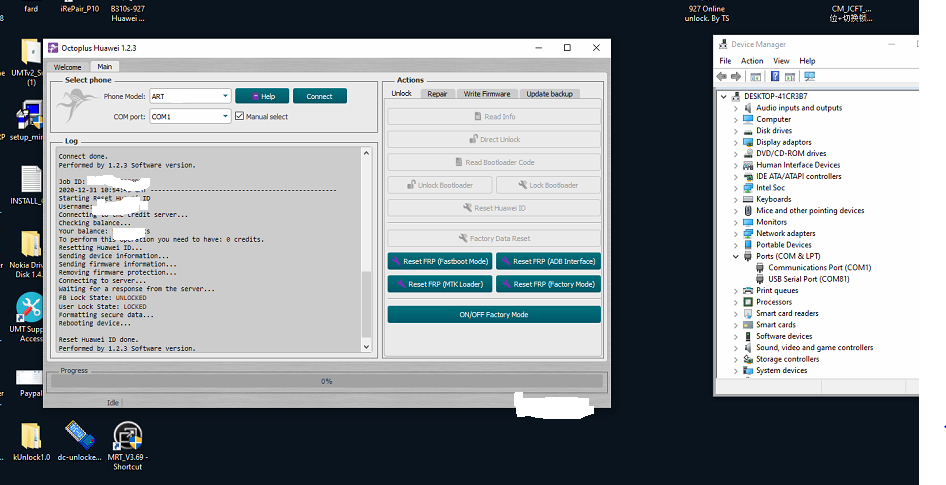Click the Processors device icon
The height and width of the screenshot is (485, 946).
(x=749, y=302)
